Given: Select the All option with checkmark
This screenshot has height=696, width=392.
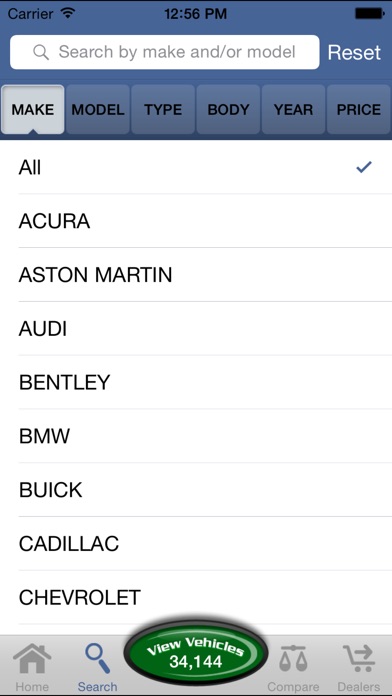Looking at the screenshot, I should tap(196, 167).
